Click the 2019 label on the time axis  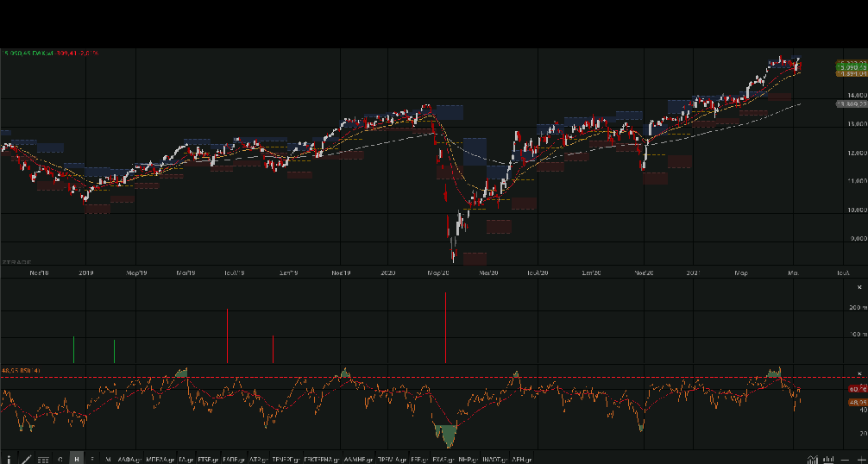pyautogui.click(x=85, y=273)
